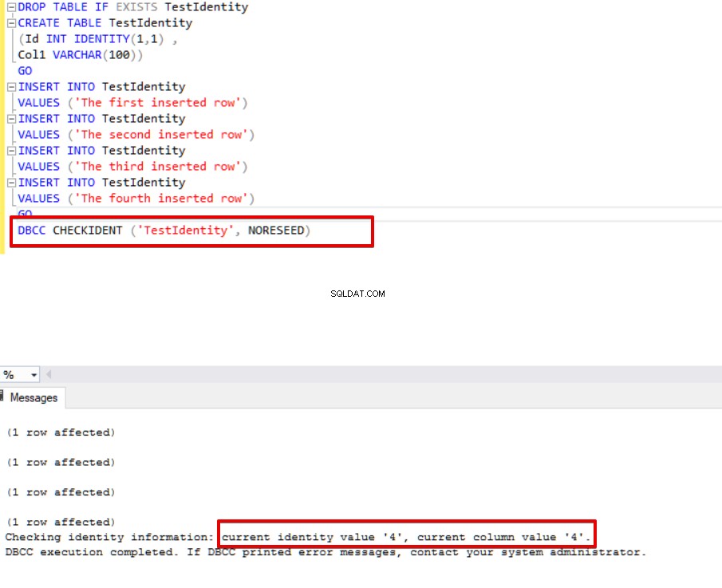Click the current column value '4' text
722x588 pixels.
click(503, 537)
